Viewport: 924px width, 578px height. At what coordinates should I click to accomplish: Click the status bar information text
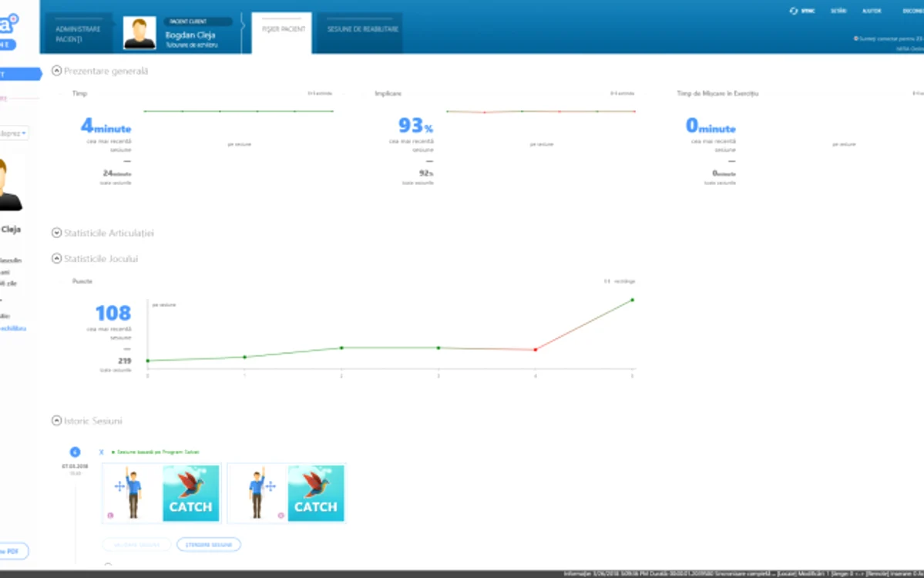point(743,573)
